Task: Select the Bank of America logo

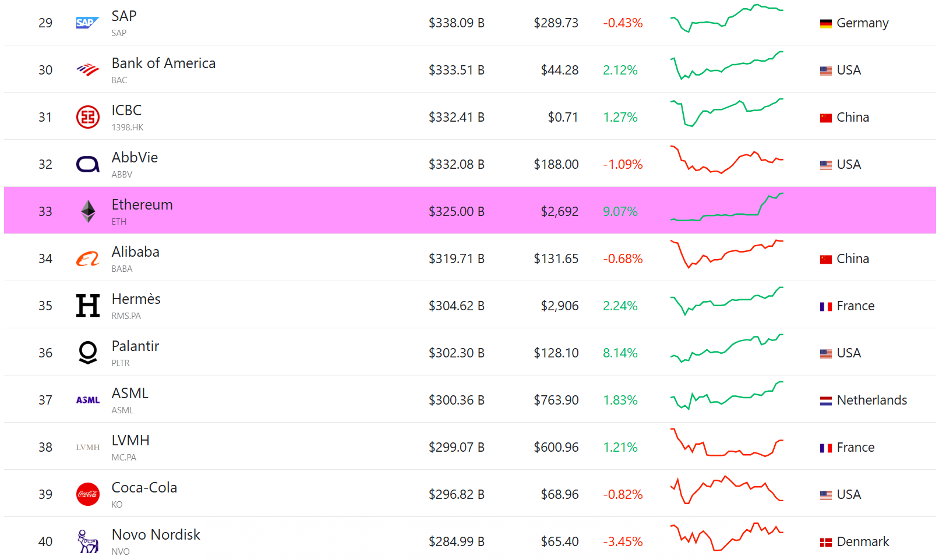Action: 87,69
